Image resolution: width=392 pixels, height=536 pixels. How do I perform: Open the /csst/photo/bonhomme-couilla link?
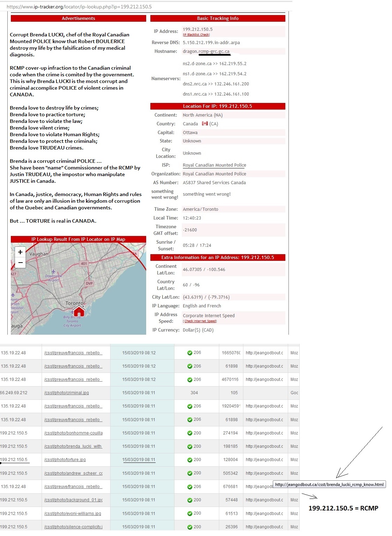(x=73, y=433)
